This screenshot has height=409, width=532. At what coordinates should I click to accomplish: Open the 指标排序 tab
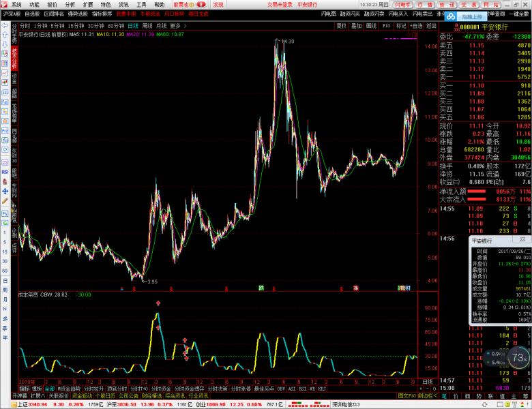(x=102, y=14)
